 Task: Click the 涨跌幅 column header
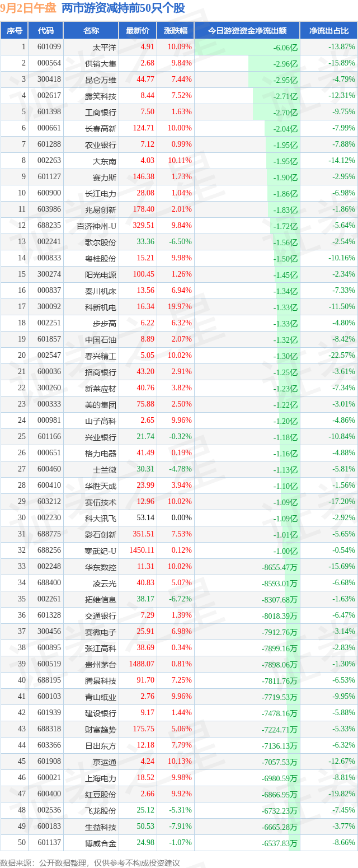tap(175, 31)
